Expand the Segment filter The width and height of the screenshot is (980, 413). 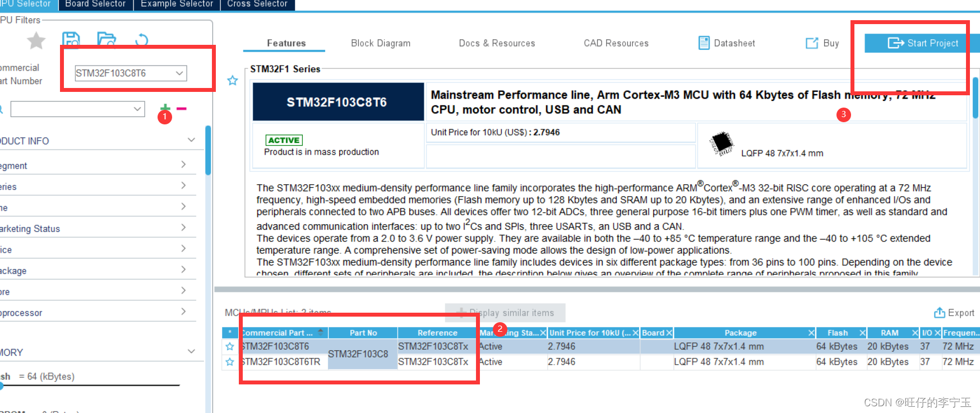[183, 164]
